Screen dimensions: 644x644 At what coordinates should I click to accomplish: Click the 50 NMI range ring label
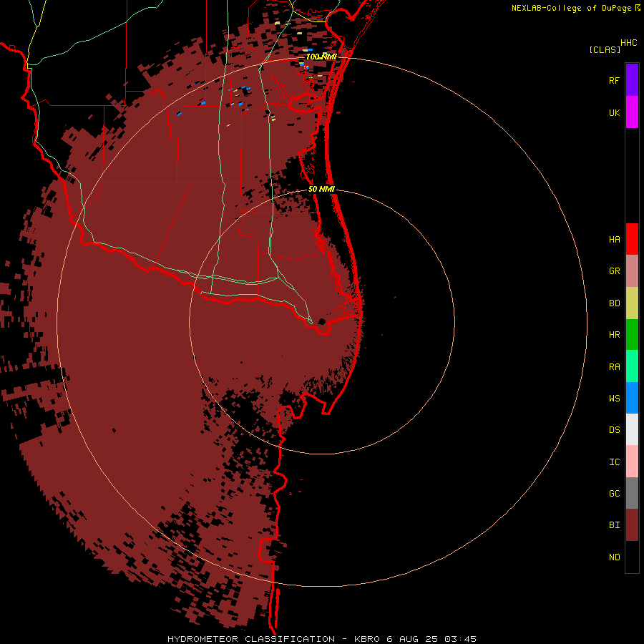point(321,190)
